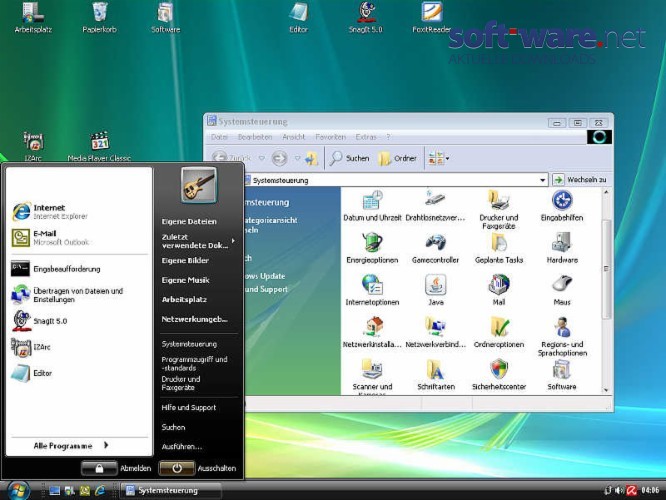Open the Hardware icon in Systemsteuerung
This screenshot has width=666, height=500.
562,248
